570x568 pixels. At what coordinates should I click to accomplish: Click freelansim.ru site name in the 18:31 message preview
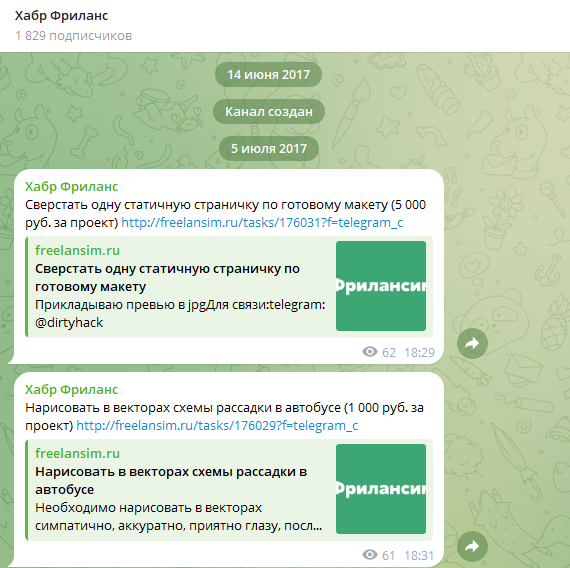click(x=77, y=453)
